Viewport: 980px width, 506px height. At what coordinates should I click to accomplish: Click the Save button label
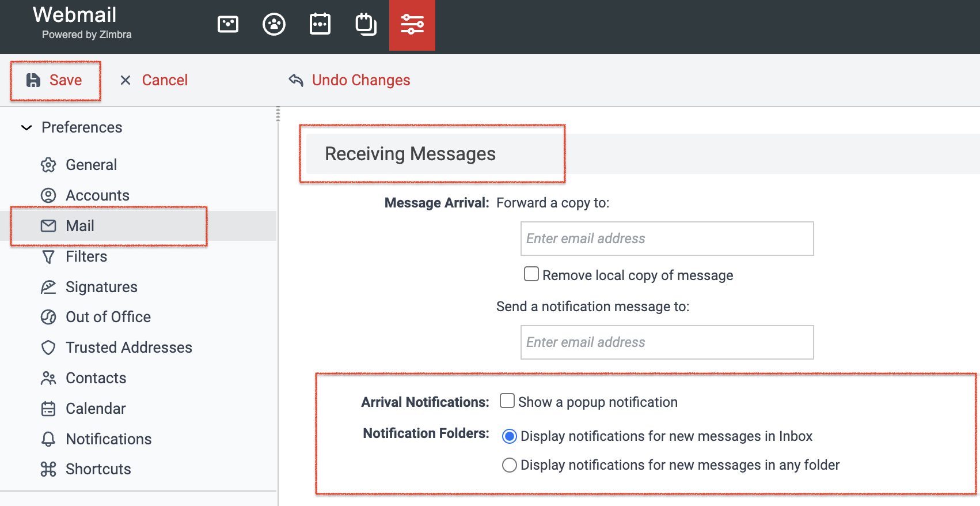coord(66,80)
